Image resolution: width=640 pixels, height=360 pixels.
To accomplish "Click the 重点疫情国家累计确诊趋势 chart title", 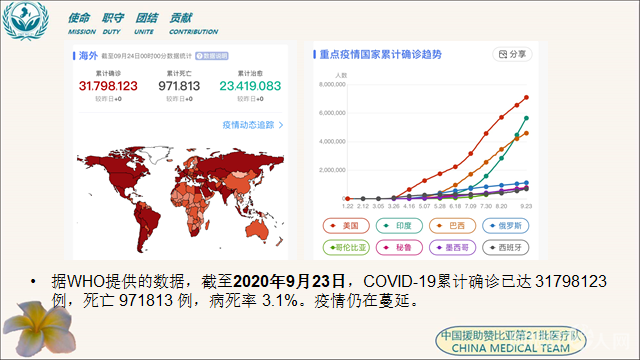I will tap(380, 54).
